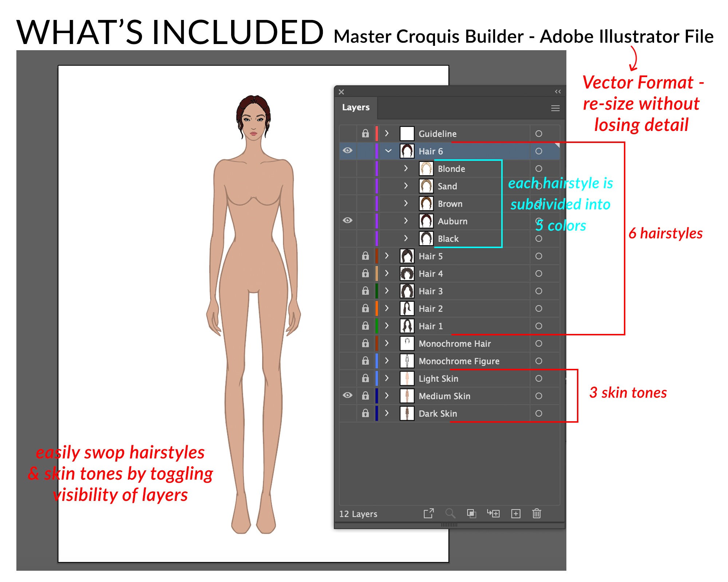Click the lock icon on Guideline layer

(x=365, y=133)
